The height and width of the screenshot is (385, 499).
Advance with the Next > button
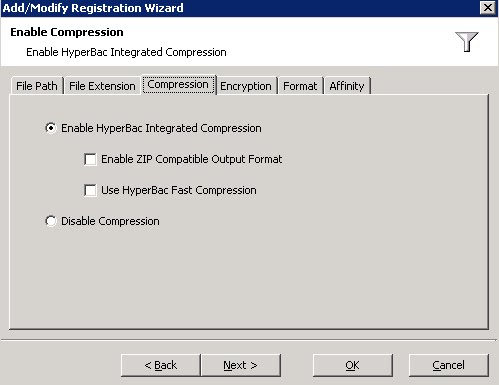pyautogui.click(x=241, y=365)
